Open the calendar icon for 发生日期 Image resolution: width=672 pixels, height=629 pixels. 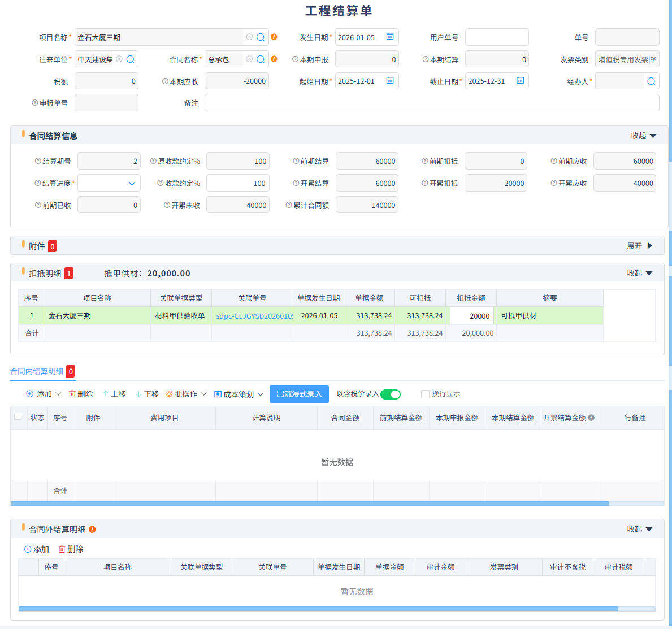[x=390, y=37]
